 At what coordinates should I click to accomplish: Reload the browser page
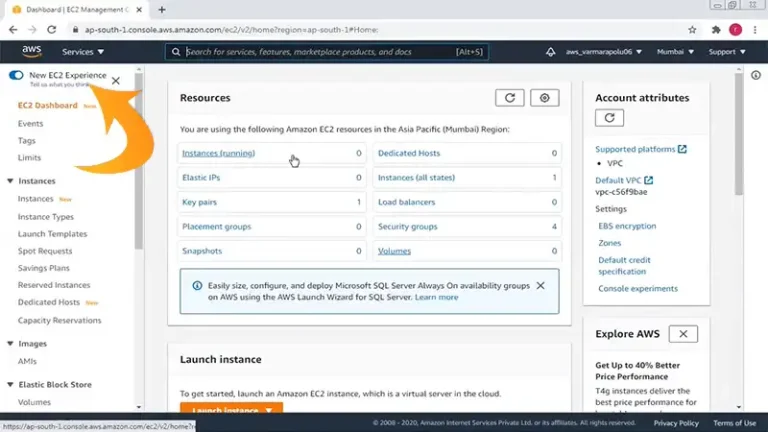point(51,30)
